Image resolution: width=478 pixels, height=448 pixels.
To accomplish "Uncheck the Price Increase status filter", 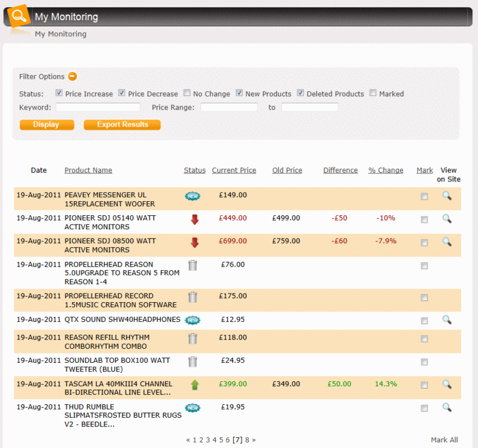I will [x=59, y=93].
